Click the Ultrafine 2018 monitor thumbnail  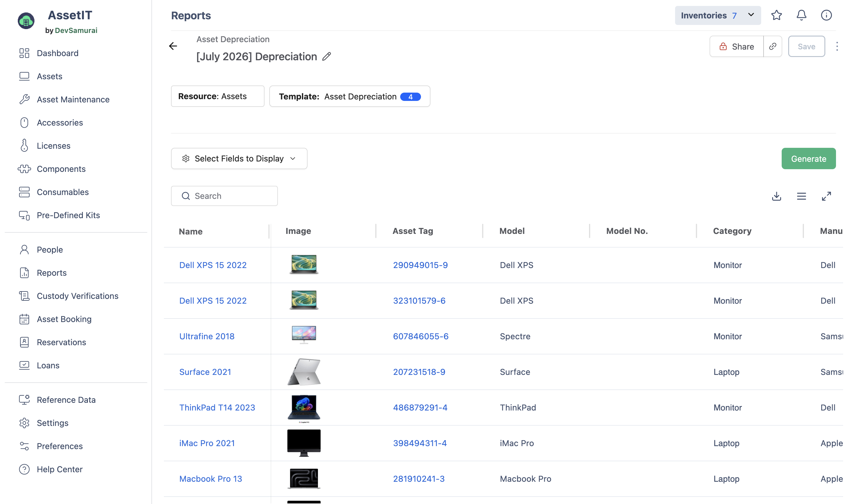coord(304,335)
